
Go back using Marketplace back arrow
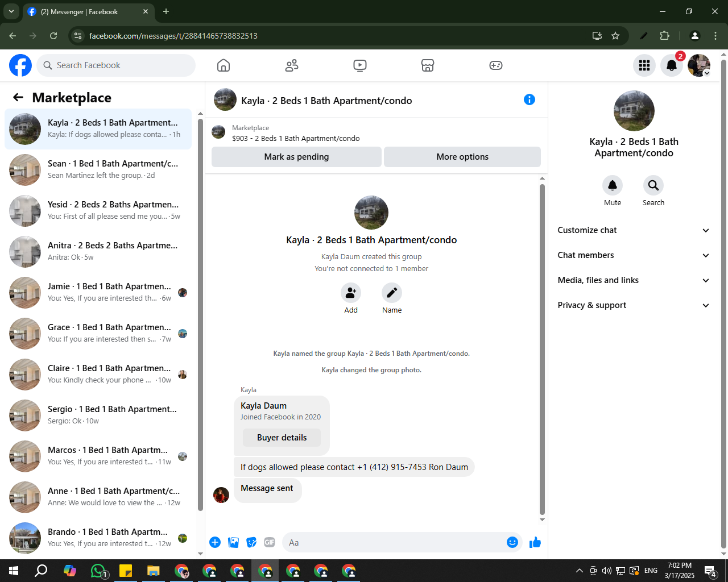coord(18,97)
